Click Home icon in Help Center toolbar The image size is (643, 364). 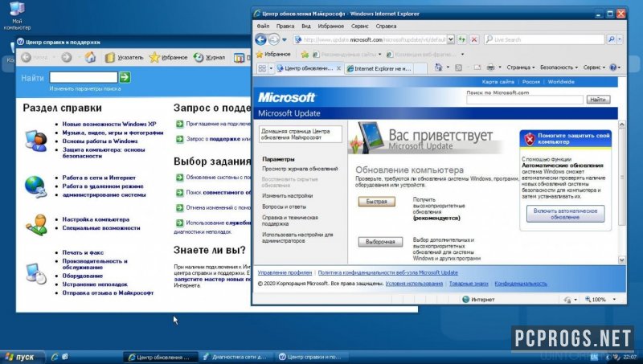[90, 57]
